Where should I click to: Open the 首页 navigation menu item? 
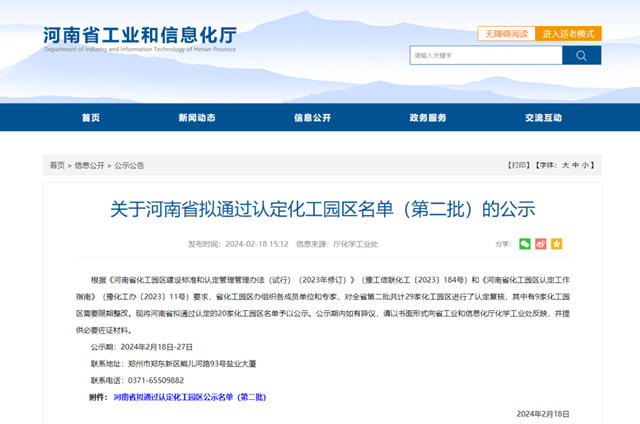pyautogui.click(x=91, y=118)
